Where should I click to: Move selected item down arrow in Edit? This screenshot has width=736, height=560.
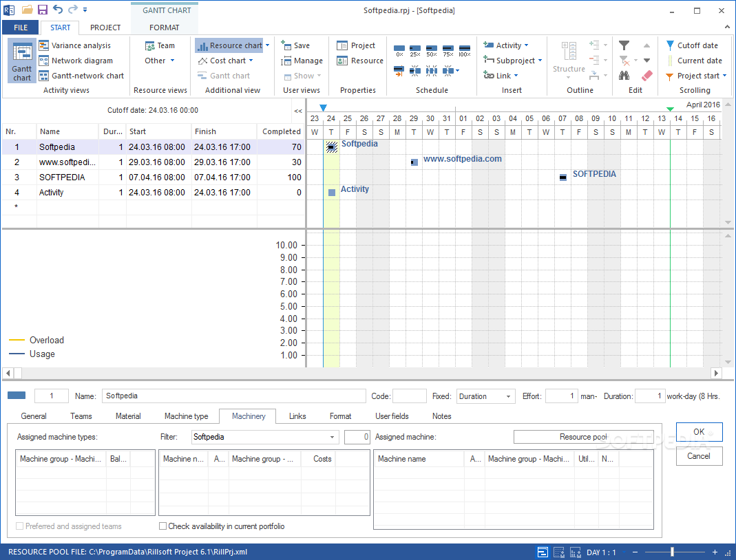point(646,61)
